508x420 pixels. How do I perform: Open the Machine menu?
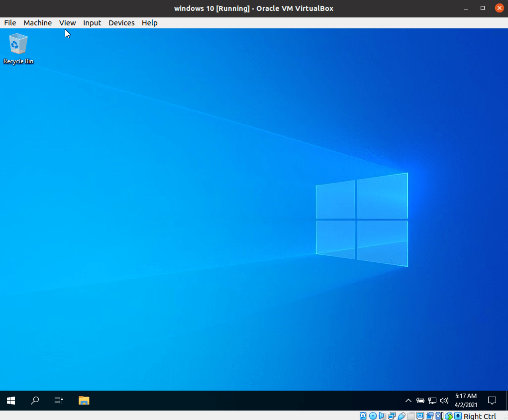[38, 23]
